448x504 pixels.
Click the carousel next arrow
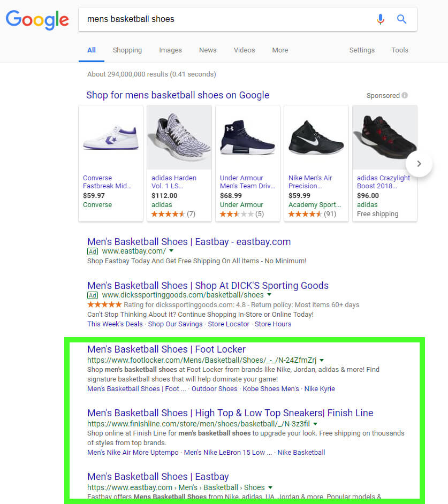coord(419,164)
